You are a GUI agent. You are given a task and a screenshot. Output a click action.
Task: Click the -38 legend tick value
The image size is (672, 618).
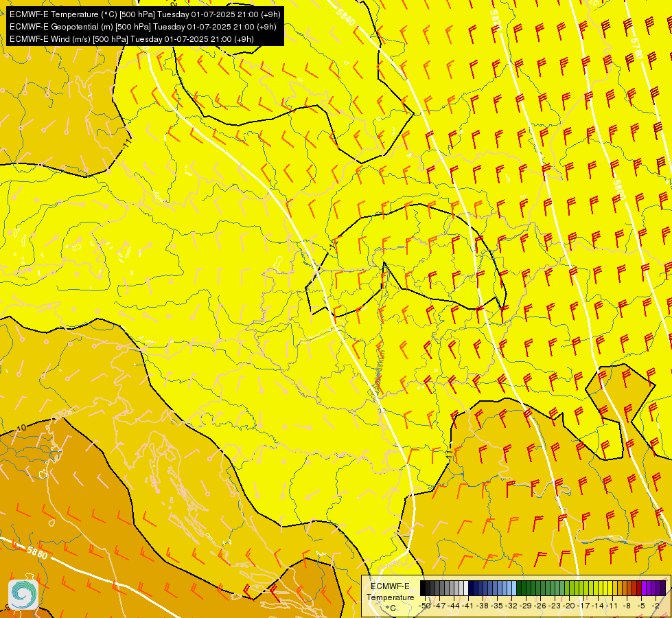[x=483, y=606]
